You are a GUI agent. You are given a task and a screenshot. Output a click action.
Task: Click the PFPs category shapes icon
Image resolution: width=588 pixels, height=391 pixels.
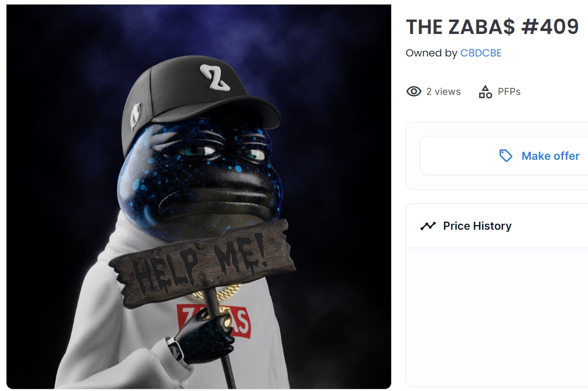tap(485, 91)
